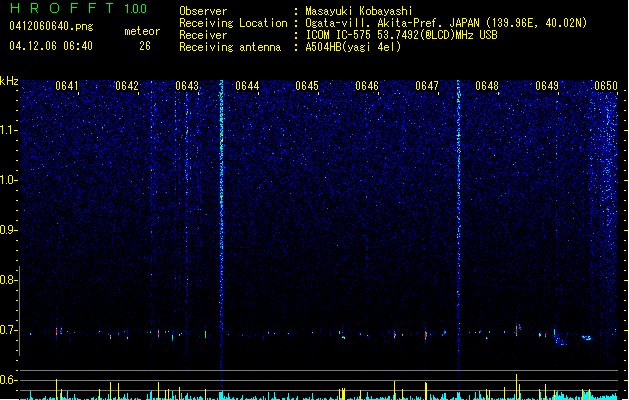Click the 0648 time marker
This screenshot has height=400, width=629.
pyautogui.click(x=487, y=86)
